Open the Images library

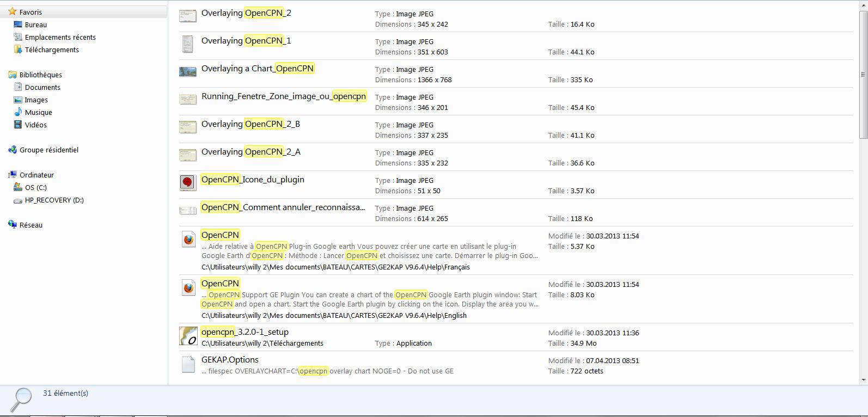[x=36, y=100]
